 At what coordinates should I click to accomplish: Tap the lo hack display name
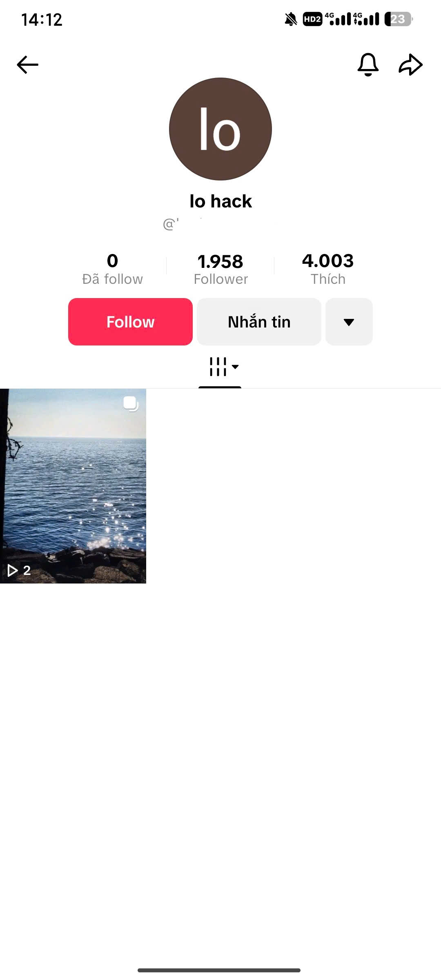pyautogui.click(x=220, y=201)
